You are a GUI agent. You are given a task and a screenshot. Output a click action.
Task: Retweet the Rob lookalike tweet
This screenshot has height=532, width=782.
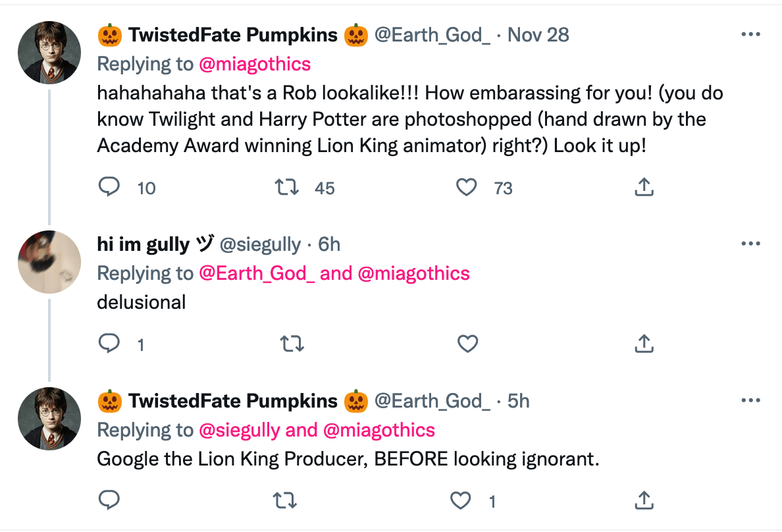point(287,188)
